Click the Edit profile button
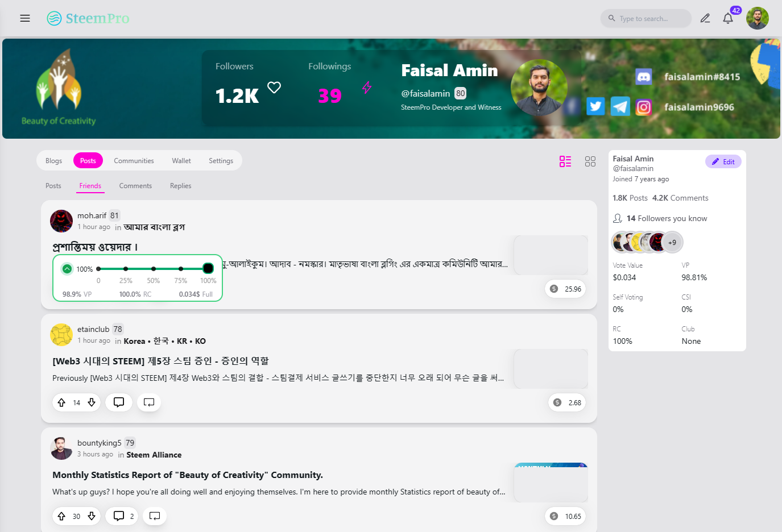Screen dimensions: 782x532 (723, 161)
